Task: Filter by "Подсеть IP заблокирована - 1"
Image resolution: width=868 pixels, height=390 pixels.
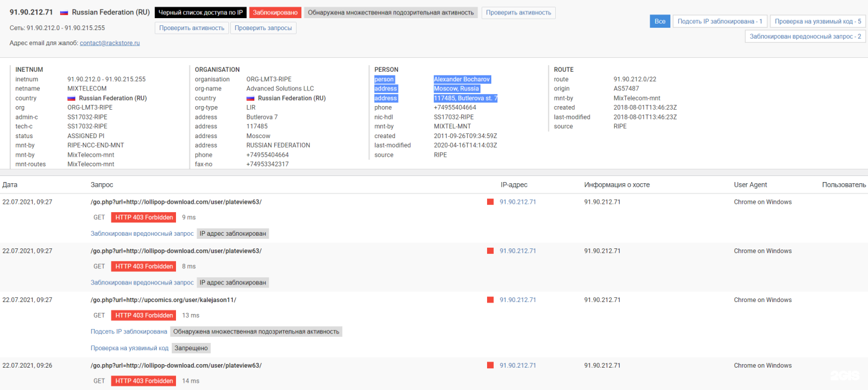Action: point(720,21)
